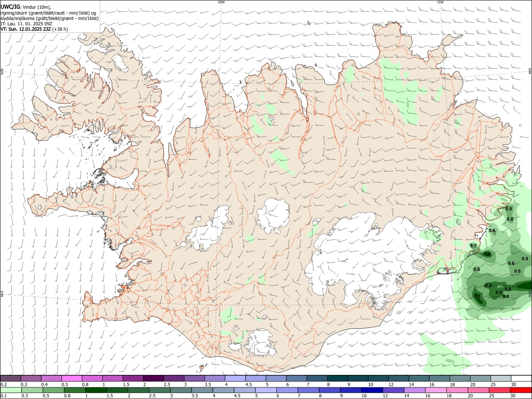The height and width of the screenshot is (399, 532).
Task: Click the rain scale swatch starting at 0.8
Action: point(75,390)
